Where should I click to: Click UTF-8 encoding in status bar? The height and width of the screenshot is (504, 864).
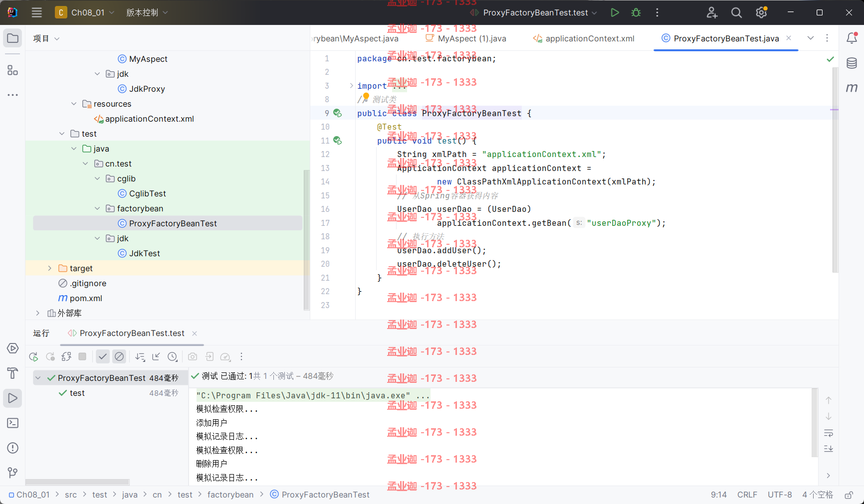coord(780,495)
